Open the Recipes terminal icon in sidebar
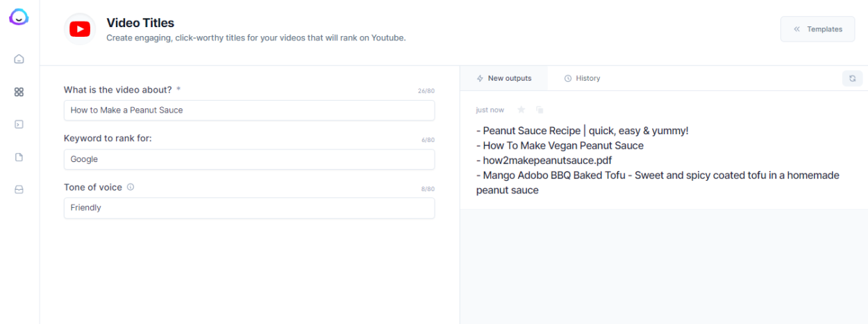 coord(19,124)
